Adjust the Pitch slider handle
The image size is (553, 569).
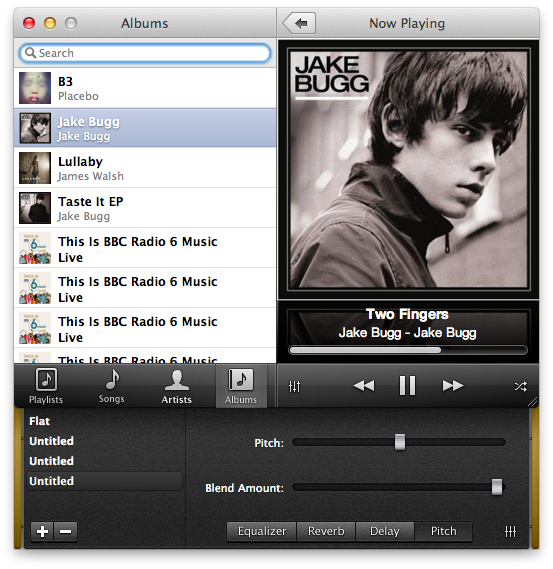point(400,442)
